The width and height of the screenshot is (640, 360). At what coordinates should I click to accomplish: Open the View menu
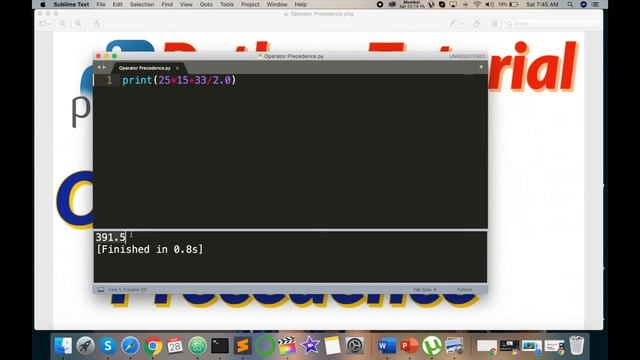tap(186, 4)
